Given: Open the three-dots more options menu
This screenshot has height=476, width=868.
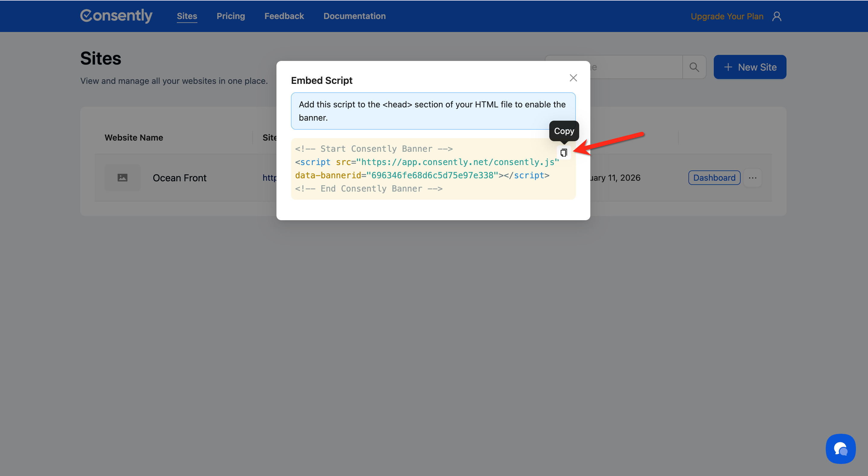Looking at the screenshot, I should pos(752,178).
